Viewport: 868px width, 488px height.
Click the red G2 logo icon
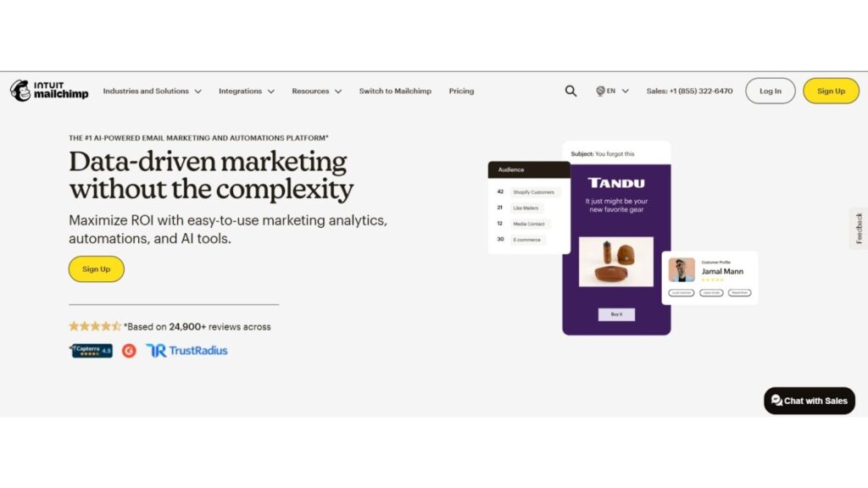(x=129, y=350)
